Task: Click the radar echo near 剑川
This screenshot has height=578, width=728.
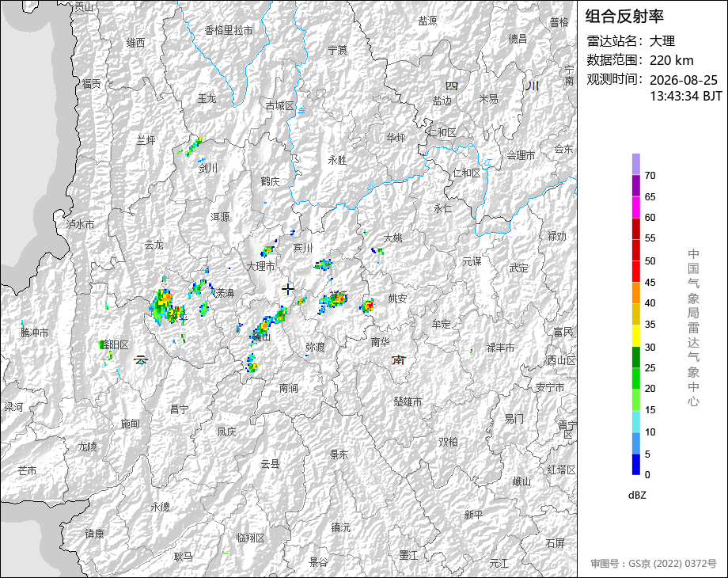Action: (193, 146)
